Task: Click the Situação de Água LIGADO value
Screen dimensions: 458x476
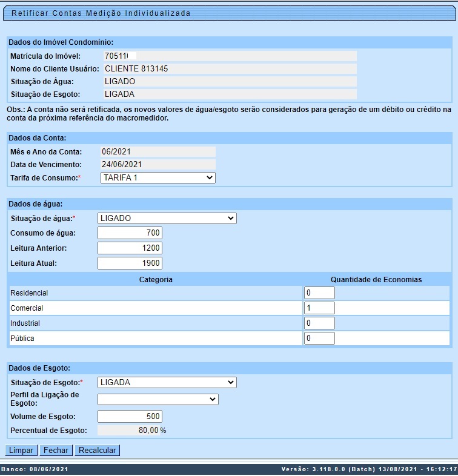Action: point(230,82)
